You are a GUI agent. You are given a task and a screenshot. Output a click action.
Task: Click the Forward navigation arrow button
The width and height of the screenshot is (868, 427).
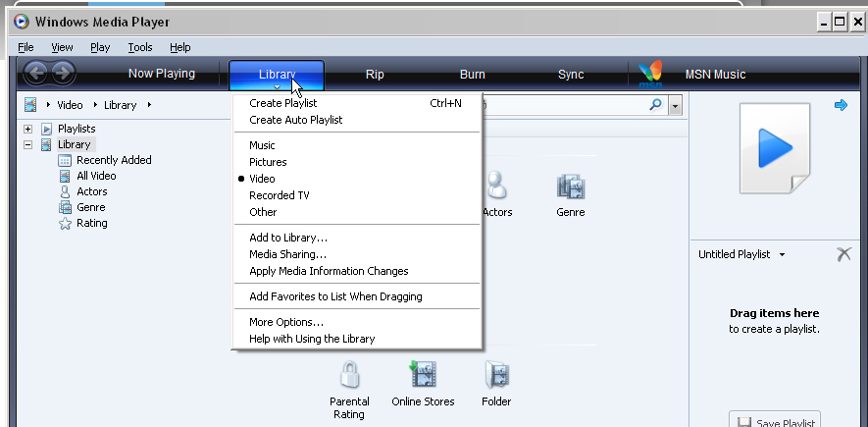62,73
